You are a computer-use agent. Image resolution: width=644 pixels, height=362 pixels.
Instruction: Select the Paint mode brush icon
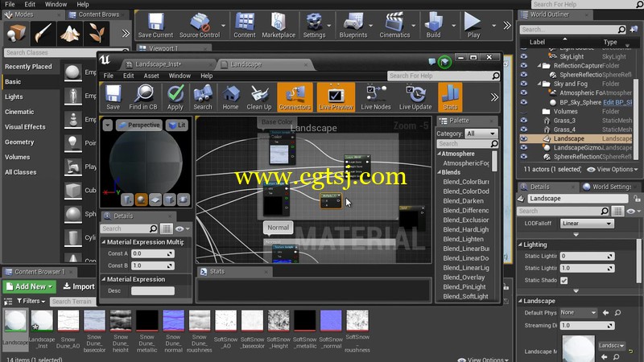tap(43, 33)
